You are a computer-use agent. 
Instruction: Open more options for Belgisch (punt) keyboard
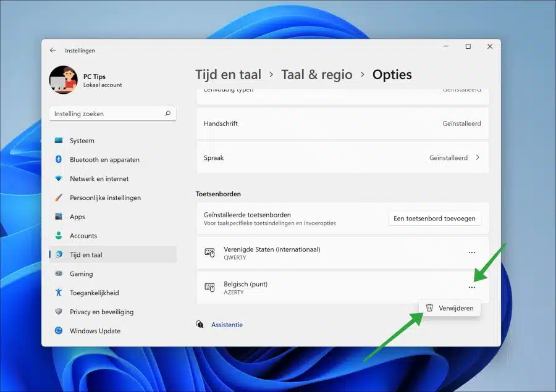[x=471, y=288]
